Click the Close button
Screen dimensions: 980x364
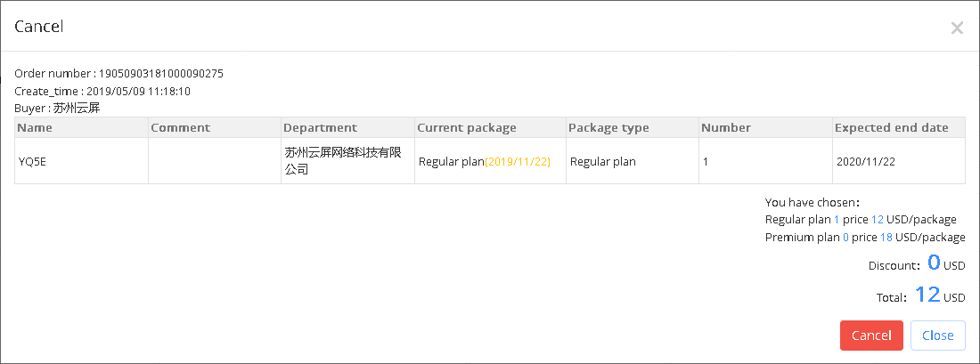[x=937, y=336]
